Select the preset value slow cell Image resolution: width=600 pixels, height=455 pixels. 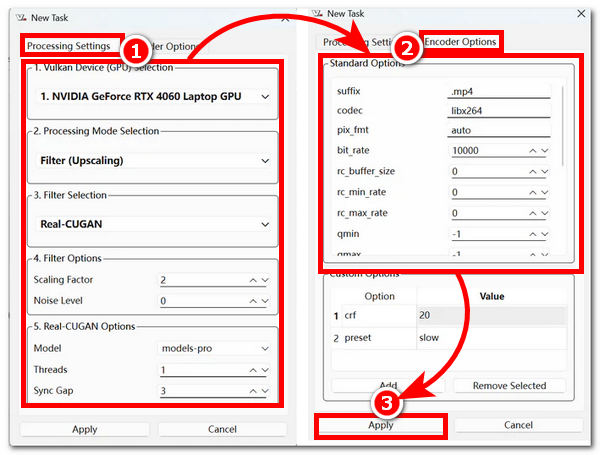[x=492, y=338]
